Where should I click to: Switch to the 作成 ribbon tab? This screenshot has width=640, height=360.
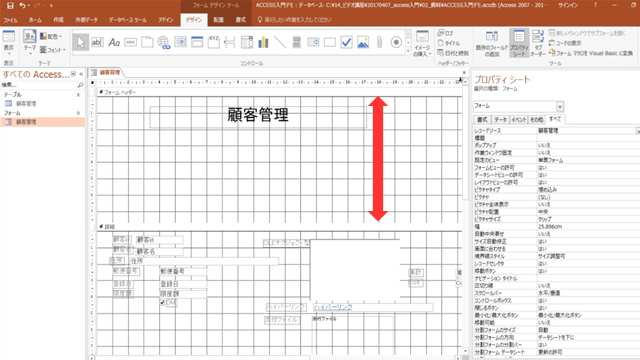58,20
